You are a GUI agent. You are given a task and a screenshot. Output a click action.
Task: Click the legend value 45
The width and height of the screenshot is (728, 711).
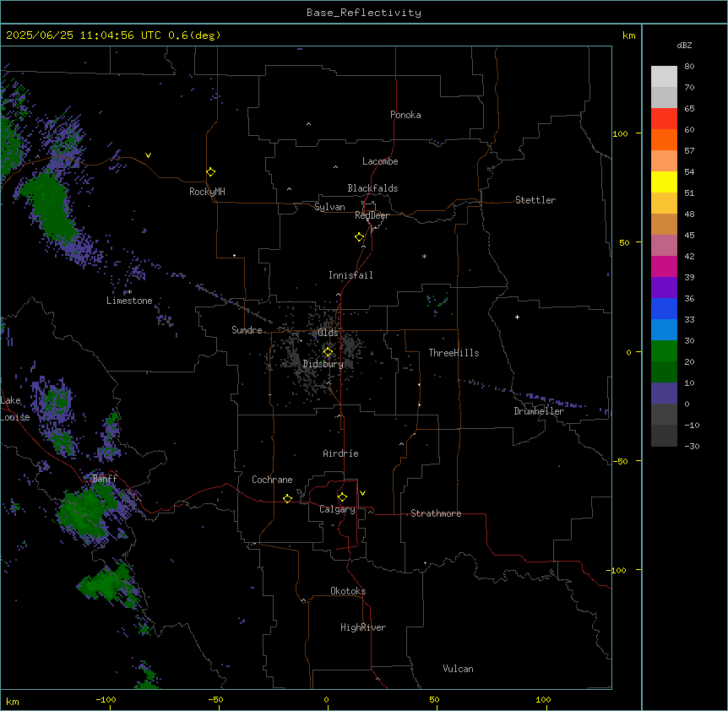pos(689,236)
